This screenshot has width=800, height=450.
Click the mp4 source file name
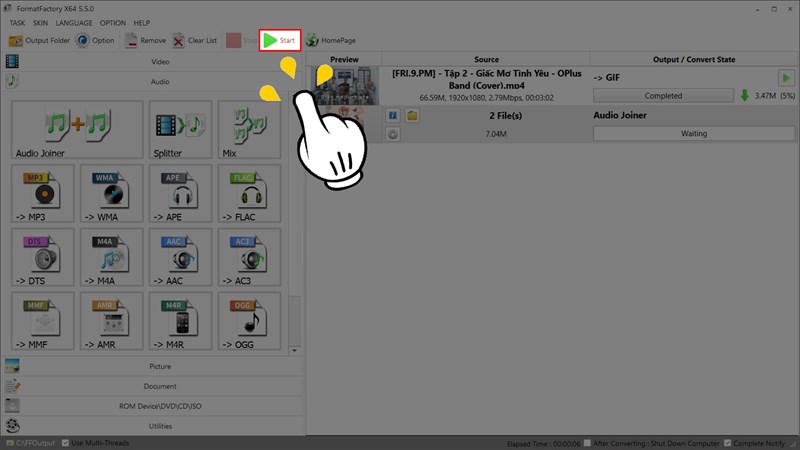pyautogui.click(x=487, y=80)
